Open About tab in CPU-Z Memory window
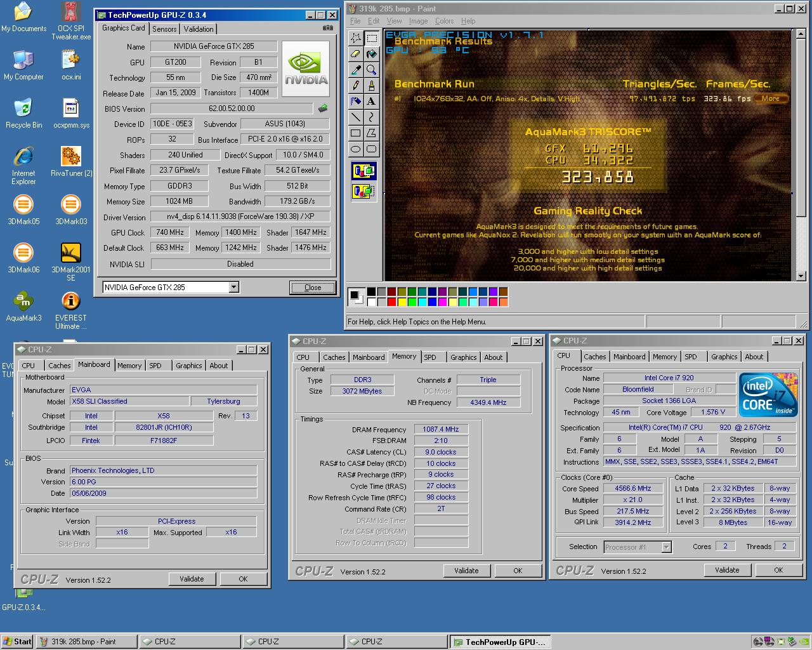812x650 pixels. click(x=494, y=357)
